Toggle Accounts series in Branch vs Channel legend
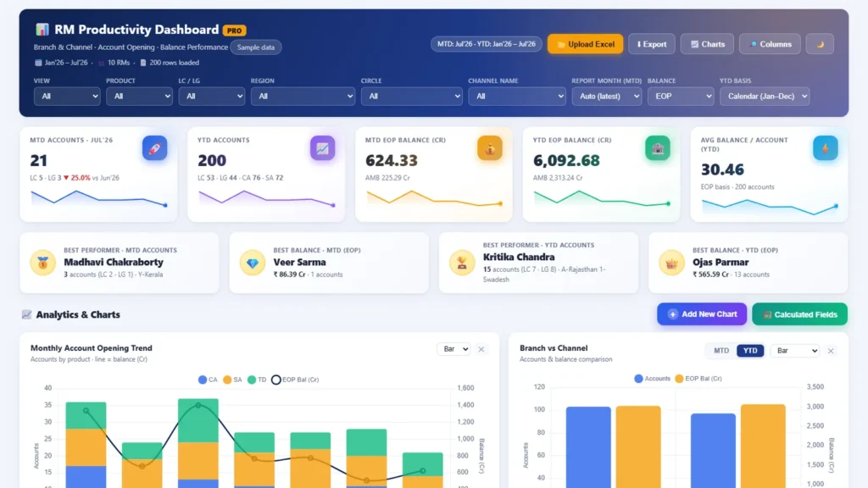Screen dimensions: 868x488 (652, 379)
